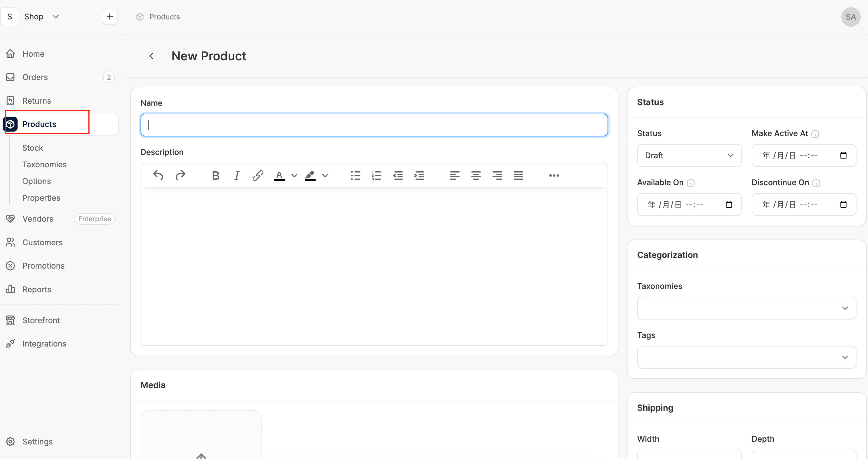Focus the product Name input field
The width and height of the screenshot is (868, 459).
(x=374, y=125)
